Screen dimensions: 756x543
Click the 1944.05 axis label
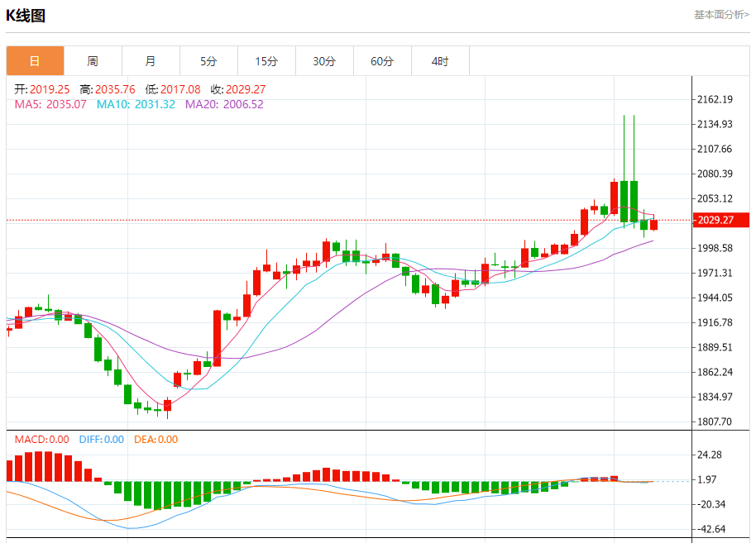tap(715, 298)
